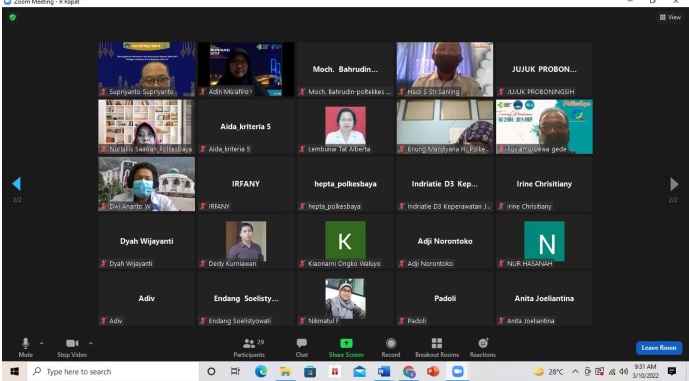Open Mail app from taskbar
Screen dimensions: 689x381
pos(359,372)
